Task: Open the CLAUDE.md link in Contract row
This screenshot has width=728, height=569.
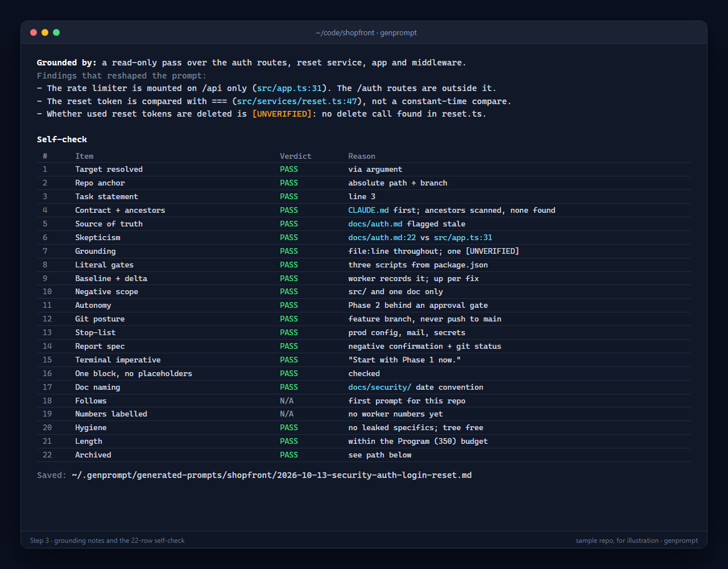Action: 369,210
